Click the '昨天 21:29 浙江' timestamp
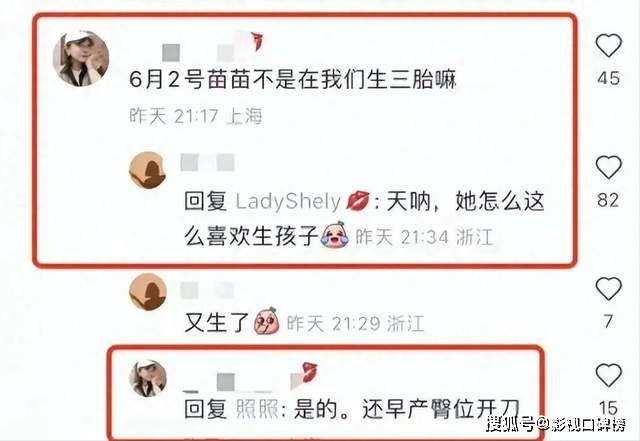The width and height of the screenshot is (640, 441). click(x=355, y=324)
